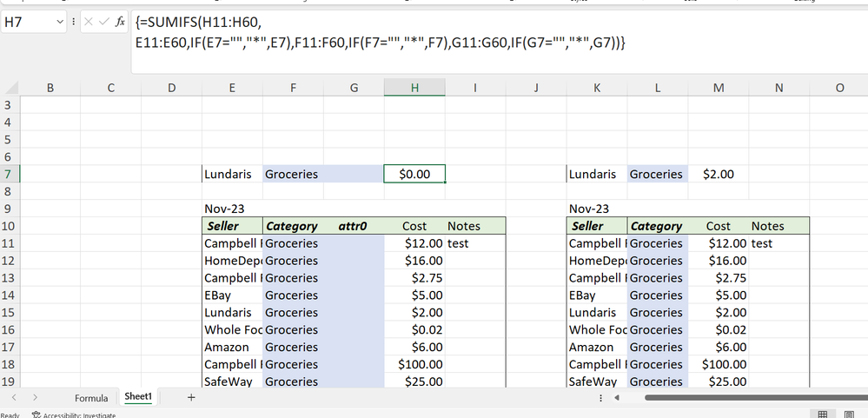Click the horizontal scrollbar thumb
Viewport: 868px width, 418px height.
[756, 397]
